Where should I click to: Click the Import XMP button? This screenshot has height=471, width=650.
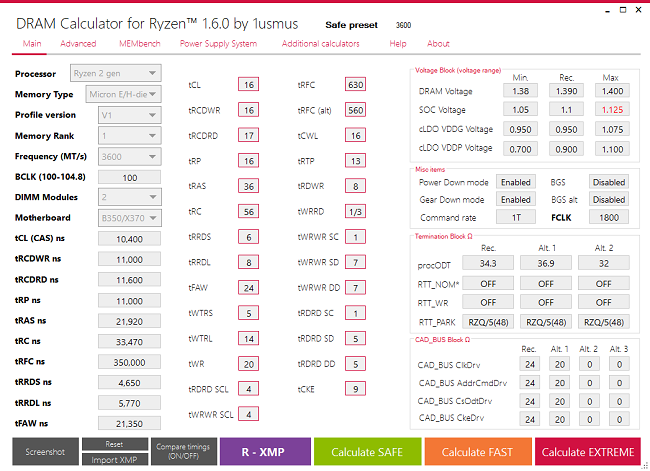click(114, 460)
